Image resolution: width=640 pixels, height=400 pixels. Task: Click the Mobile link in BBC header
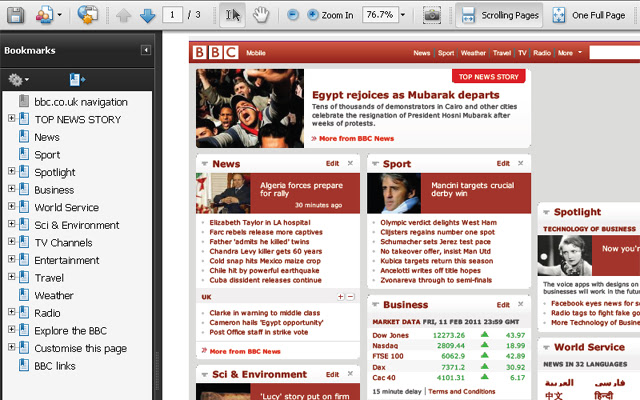256,53
